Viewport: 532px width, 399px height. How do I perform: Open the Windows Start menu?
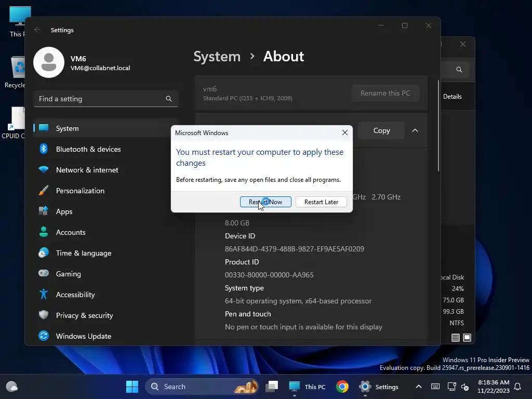(x=132, y=387)
